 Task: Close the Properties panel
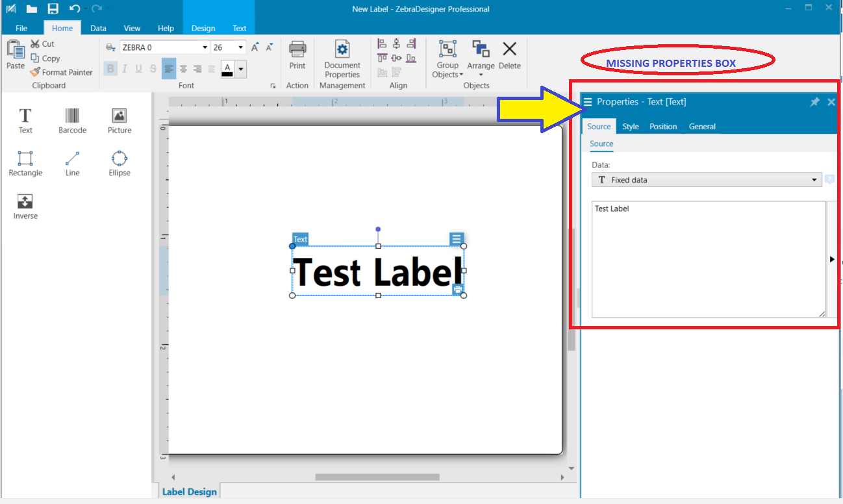(831, 102)
